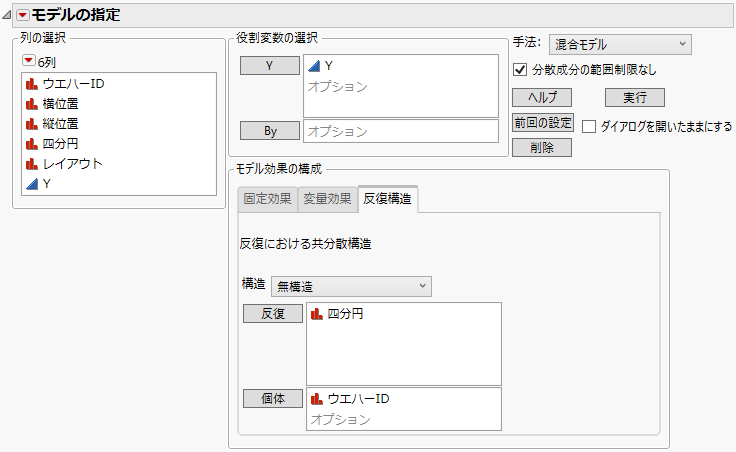Click the 横位置 column icon in list
736x452 pixels.
(32, 103)
